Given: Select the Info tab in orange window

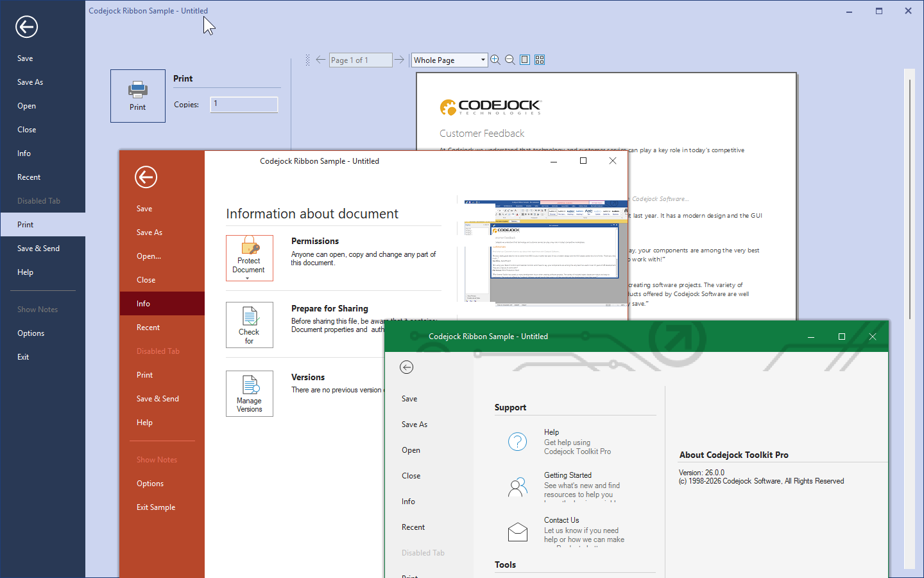Looking at the screenshot, I should coord(162,304).
